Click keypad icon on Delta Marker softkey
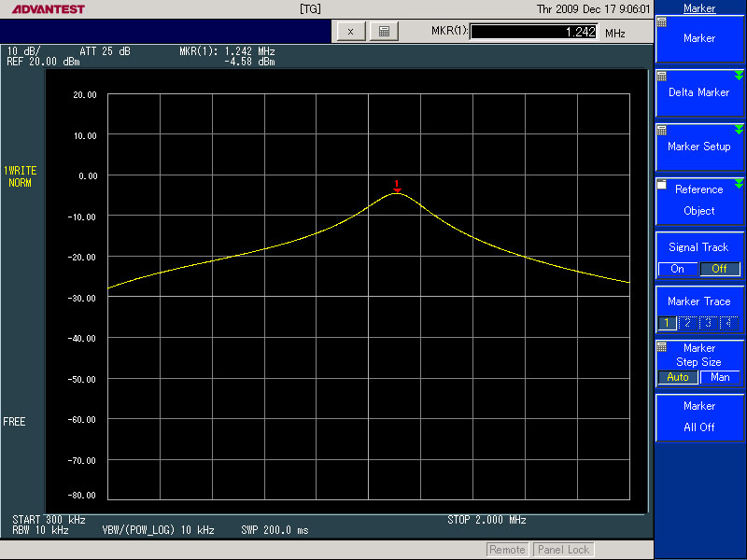The image size is (747, 560). click(662, 77)
